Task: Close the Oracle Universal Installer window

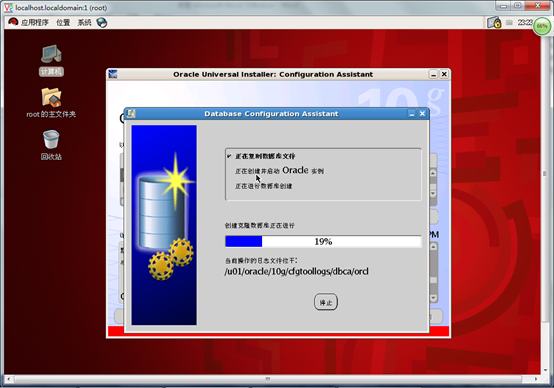Action: [x=444, y=74]
